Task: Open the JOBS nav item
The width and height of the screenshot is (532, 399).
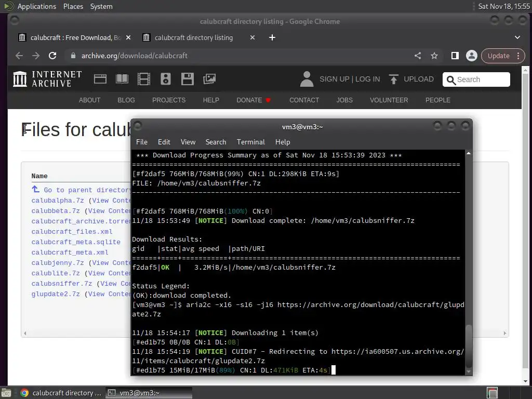Action: (344, 100)
